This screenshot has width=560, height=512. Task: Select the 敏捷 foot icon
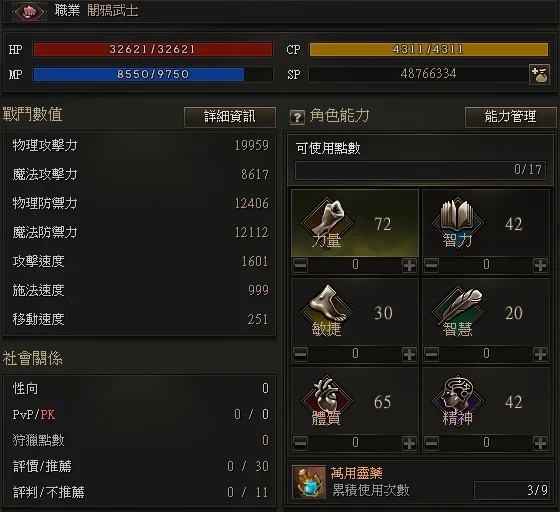327,311
